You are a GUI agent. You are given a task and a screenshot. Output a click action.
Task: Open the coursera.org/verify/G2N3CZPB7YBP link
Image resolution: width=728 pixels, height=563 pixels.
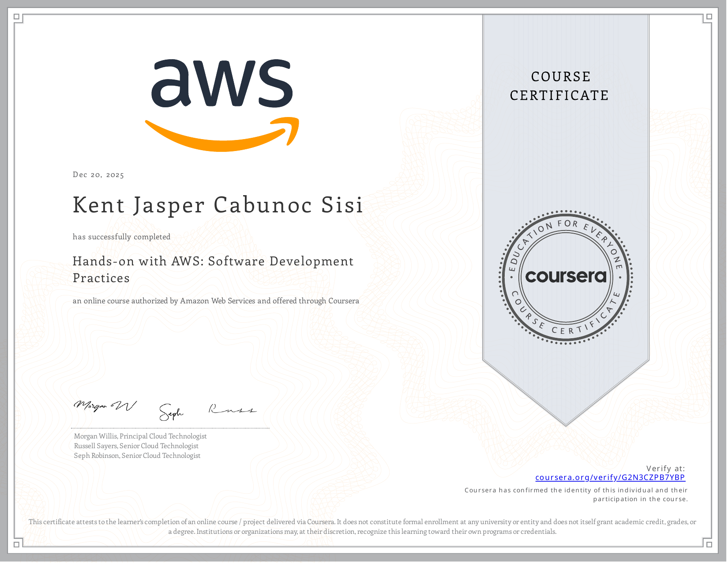coord(610,477)
